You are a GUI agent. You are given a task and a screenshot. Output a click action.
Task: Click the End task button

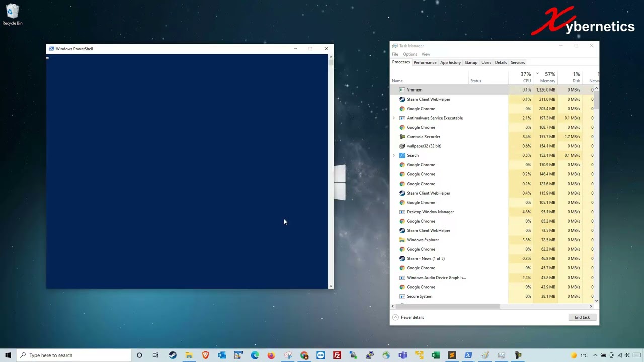pos(582,317)
